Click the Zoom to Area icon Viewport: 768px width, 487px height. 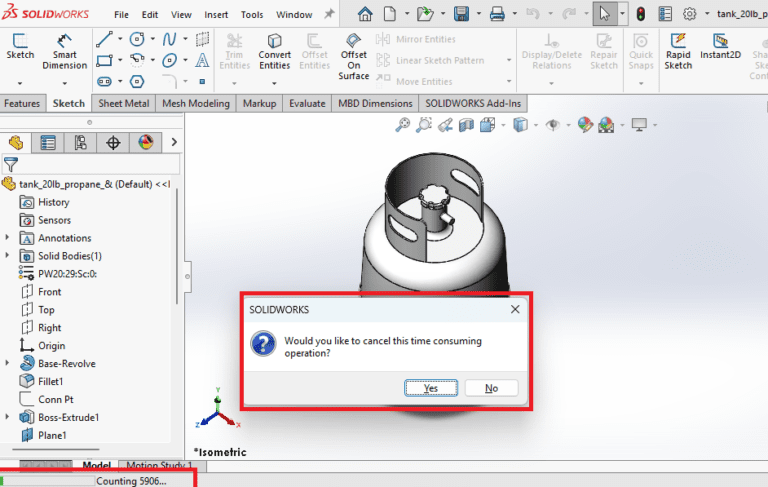point(424,125)
